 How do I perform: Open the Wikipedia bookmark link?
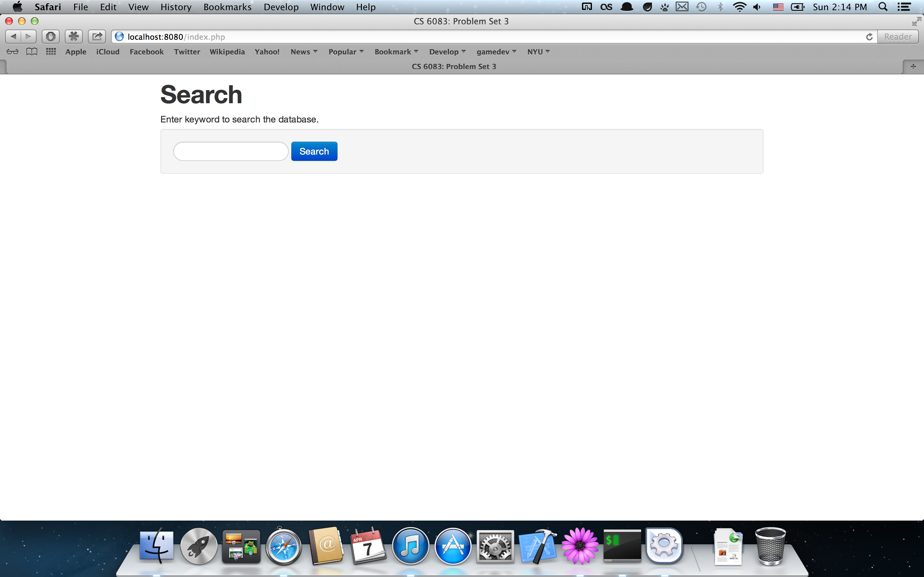(x=227, y=52)
